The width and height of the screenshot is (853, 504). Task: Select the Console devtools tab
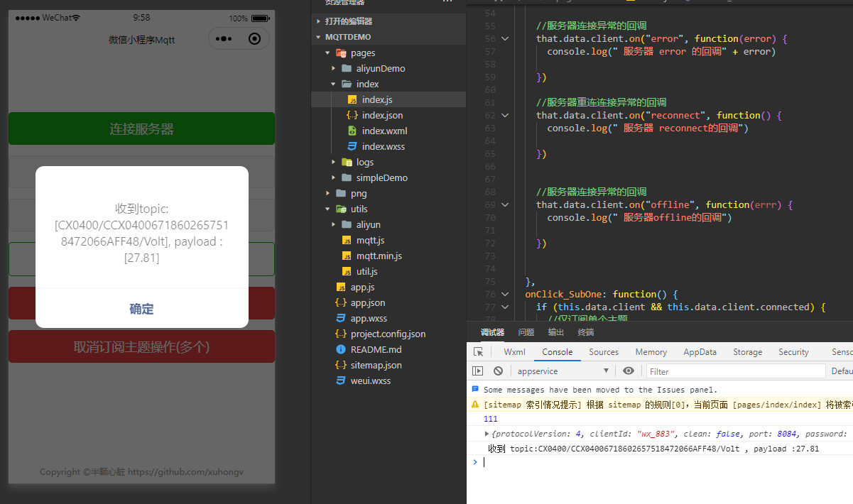(x=558, y=352)
